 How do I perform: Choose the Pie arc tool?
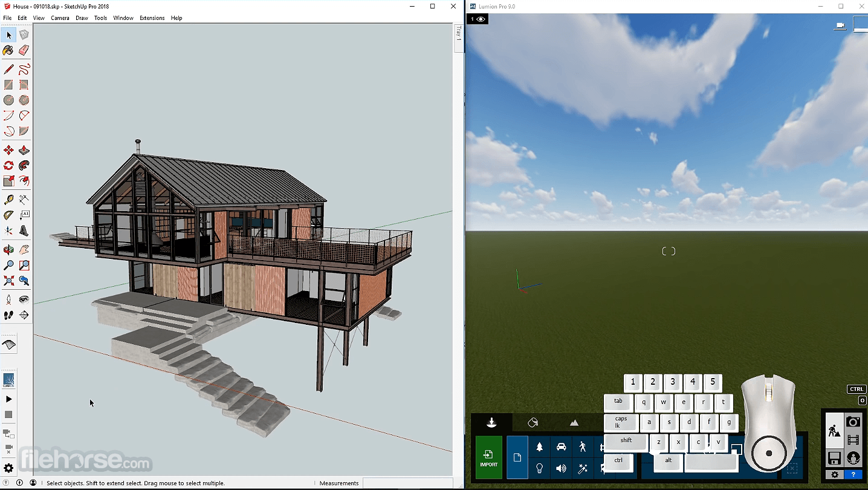coord(24,131)
